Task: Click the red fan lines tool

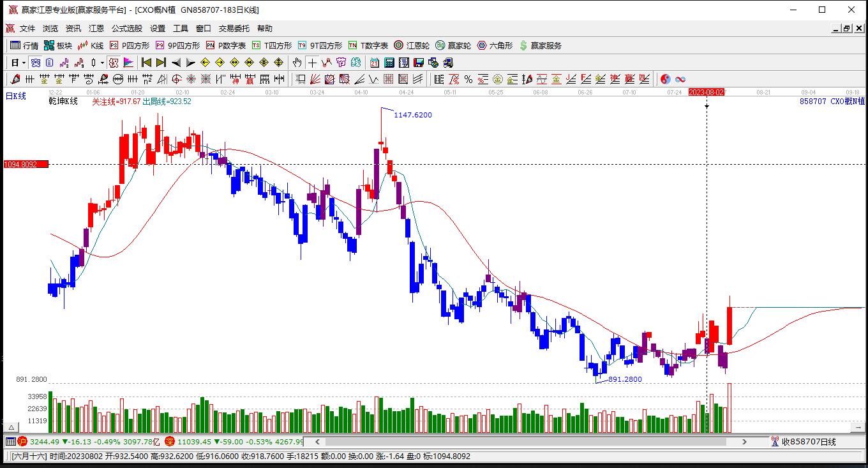Action: pyautogui.click(x=315, y=79)
